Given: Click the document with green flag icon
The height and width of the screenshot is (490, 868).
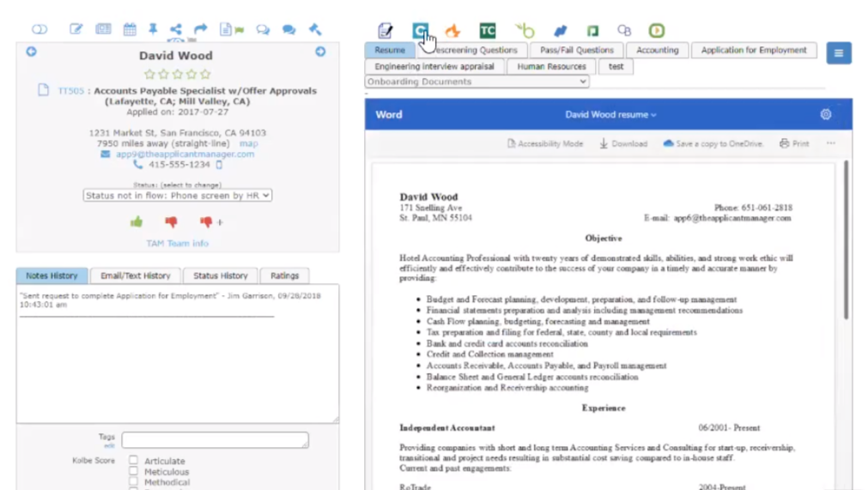Looking at the screenshot, I should point(232,29).
